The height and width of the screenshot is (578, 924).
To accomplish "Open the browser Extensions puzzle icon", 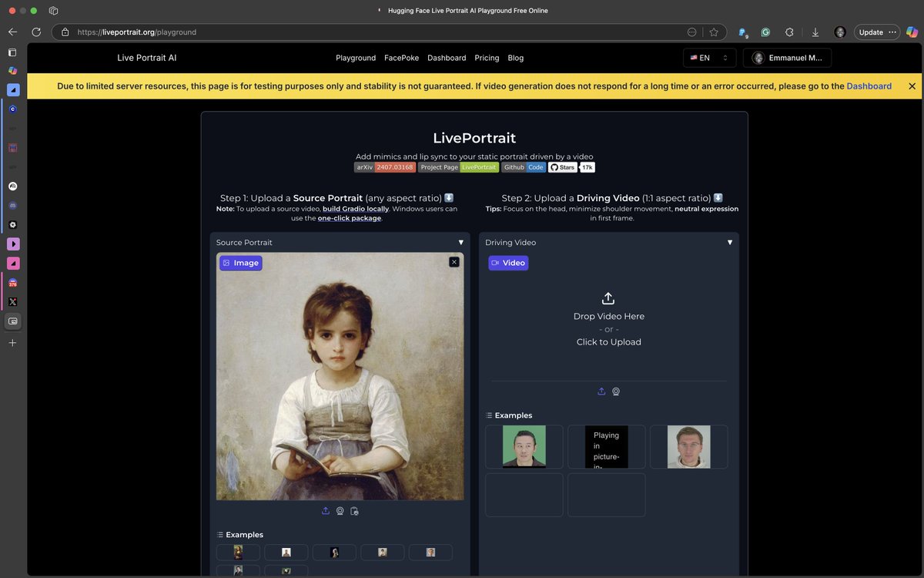I will (789, 32).
